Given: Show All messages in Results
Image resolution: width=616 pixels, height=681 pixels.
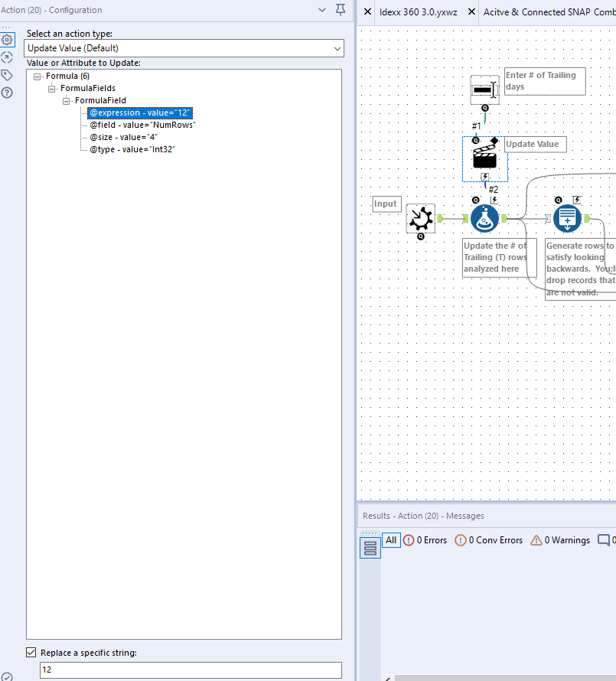Looking at the screenshot, I should tap(391, 540).
